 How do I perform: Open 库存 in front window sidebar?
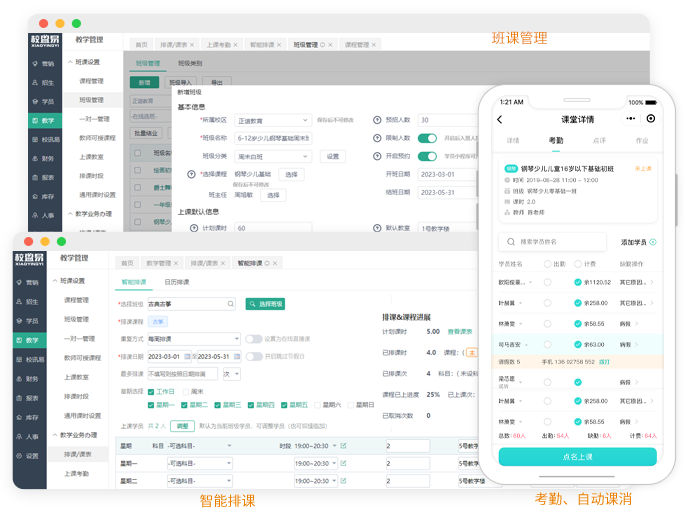(x=28, y=417)
